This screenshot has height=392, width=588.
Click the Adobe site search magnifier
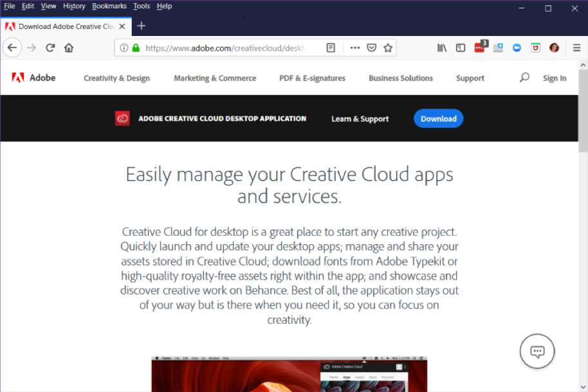click(524, 78)
